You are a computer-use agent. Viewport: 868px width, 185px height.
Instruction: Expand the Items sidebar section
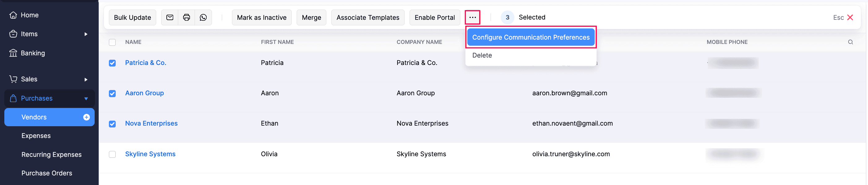86,34
